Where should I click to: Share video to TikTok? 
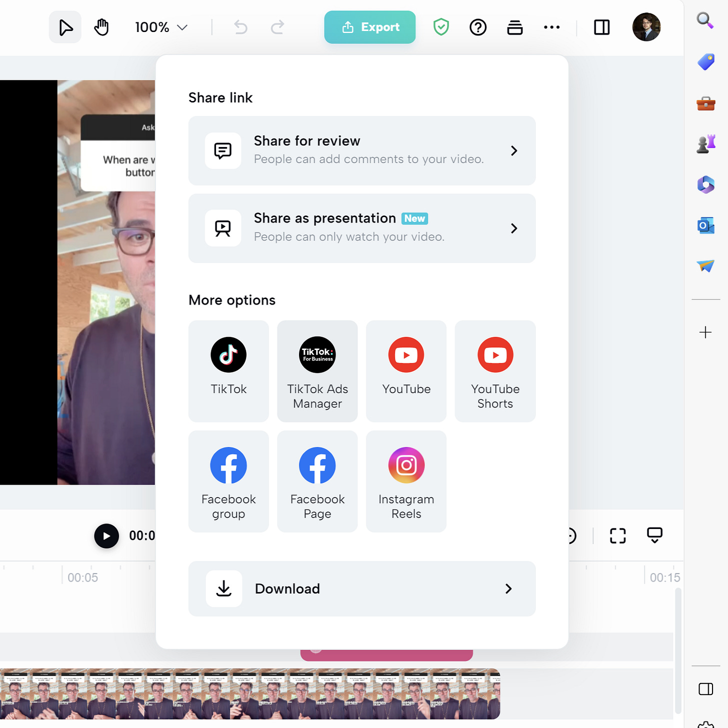[x=228, y=371]
